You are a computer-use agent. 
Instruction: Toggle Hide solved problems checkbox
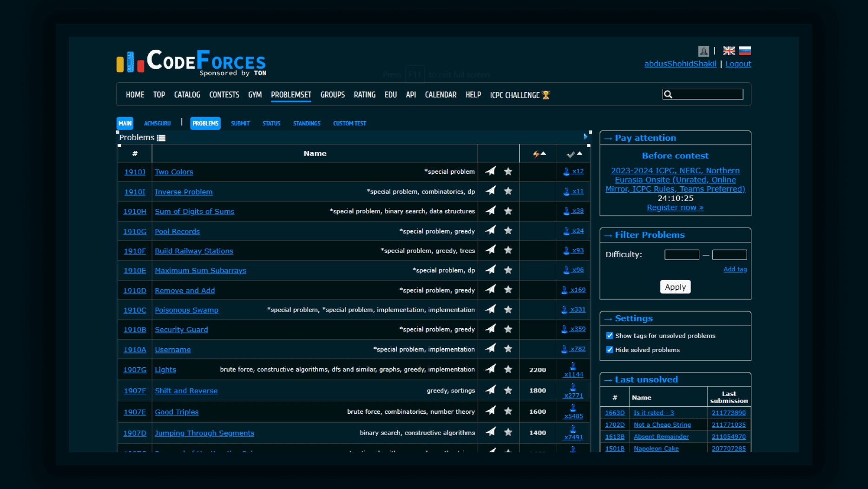pyautogui.click(x=610, y=350)
